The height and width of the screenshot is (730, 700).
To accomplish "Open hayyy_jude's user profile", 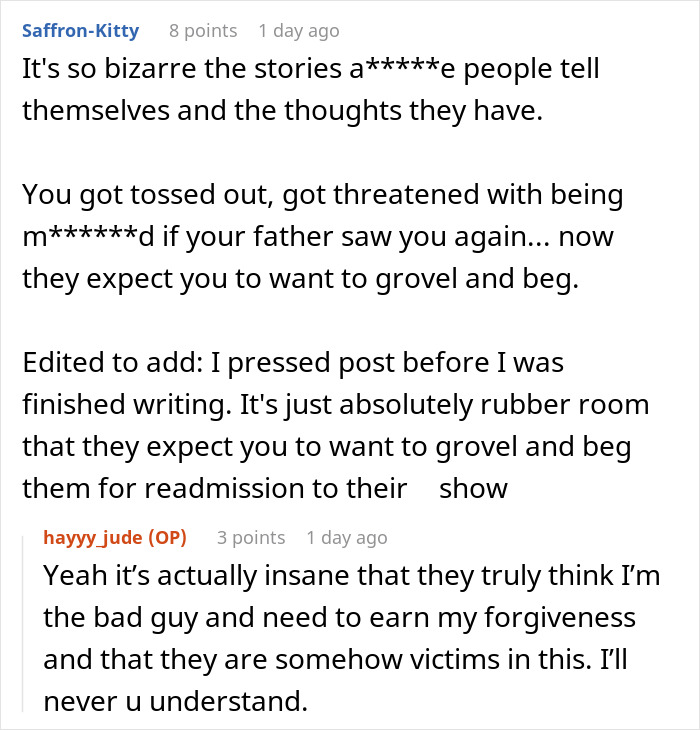I will click(x=98, y=538).
